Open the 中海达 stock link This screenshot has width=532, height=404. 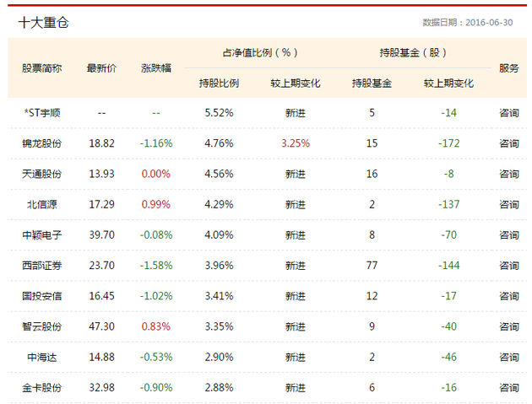42,357
